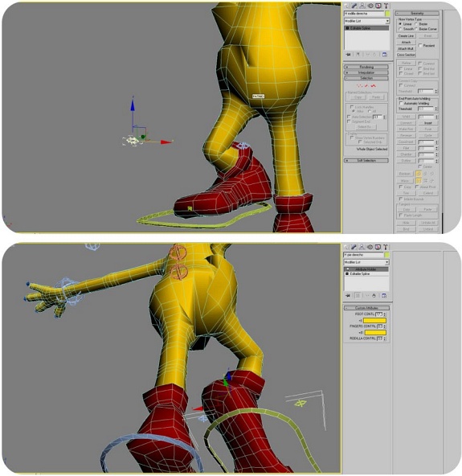Toggle pin stack icon under top modifier stack

click(348, 55)
